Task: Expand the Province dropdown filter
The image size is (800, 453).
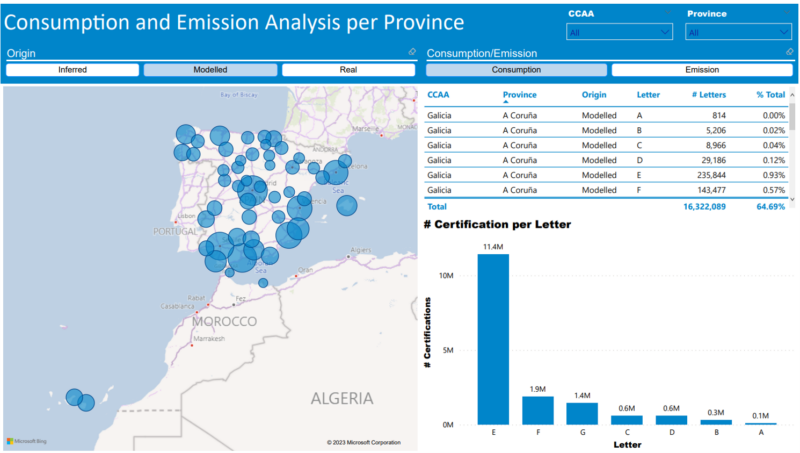Action: [x=739, y=33]
